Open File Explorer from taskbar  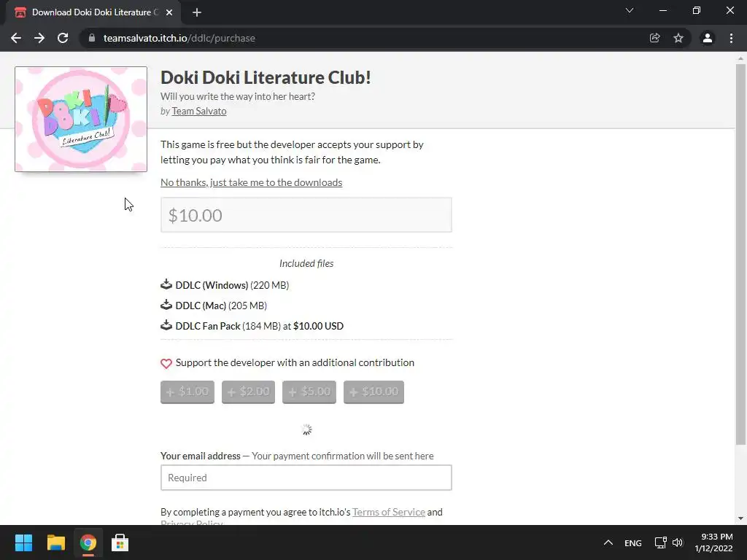[x=55, y=542]
